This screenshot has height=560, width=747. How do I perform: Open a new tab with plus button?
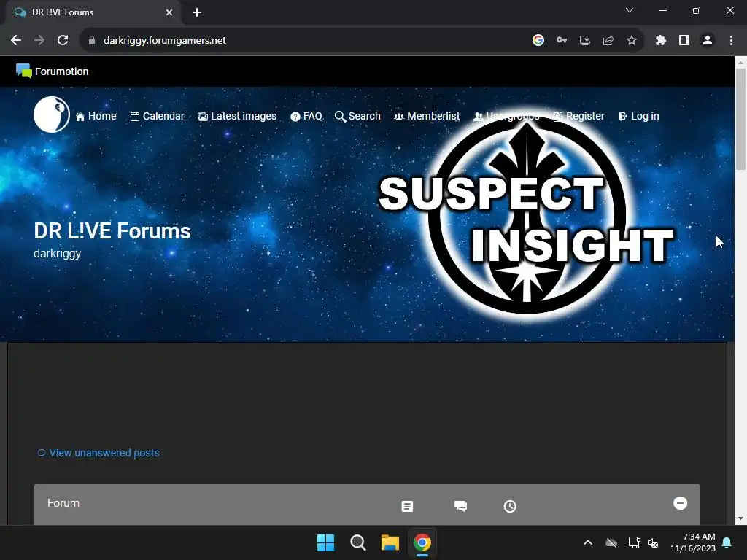(x=197, y=12)
